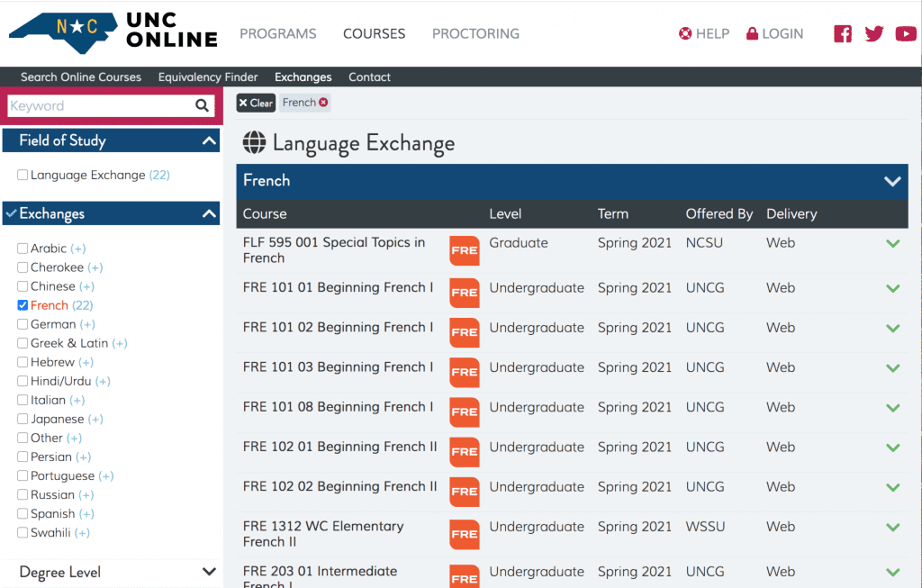Click the FRE badge on FRE 102 01 row

coord(465,452)
